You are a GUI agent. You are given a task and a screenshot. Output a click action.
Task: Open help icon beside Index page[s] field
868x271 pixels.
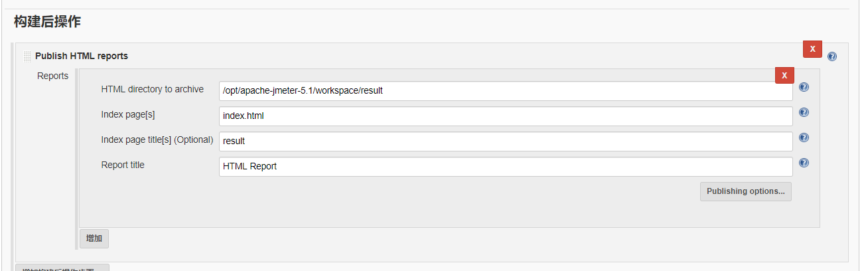point(804,112)
